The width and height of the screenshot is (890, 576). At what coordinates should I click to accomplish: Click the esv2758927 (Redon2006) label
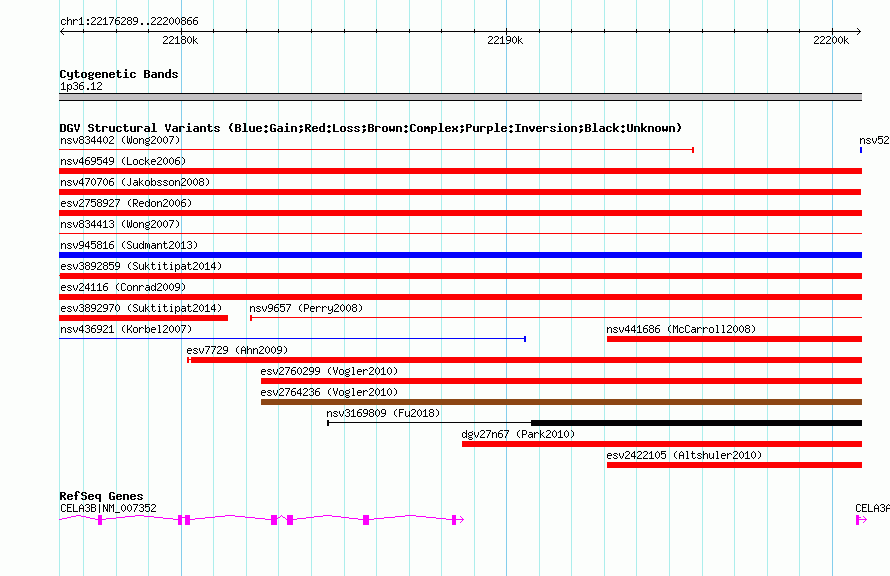(x=126, y=203)
